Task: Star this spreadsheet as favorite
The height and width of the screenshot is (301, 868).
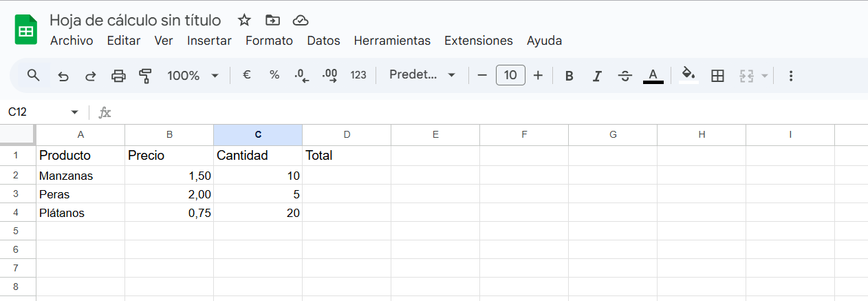Action: [x=244, y=20]
